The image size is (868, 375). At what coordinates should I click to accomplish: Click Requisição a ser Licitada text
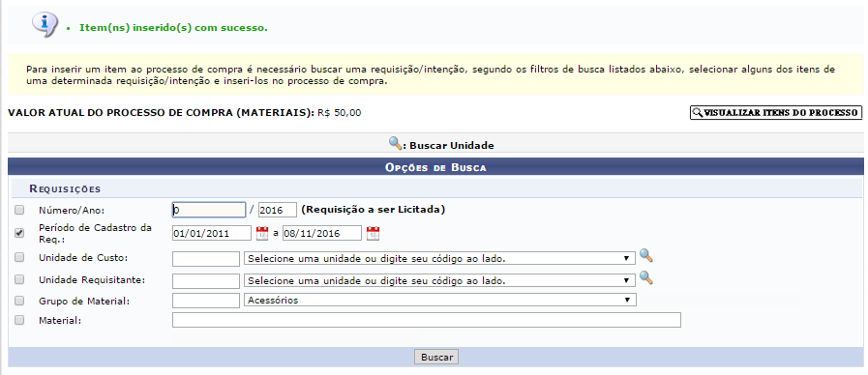374,210
